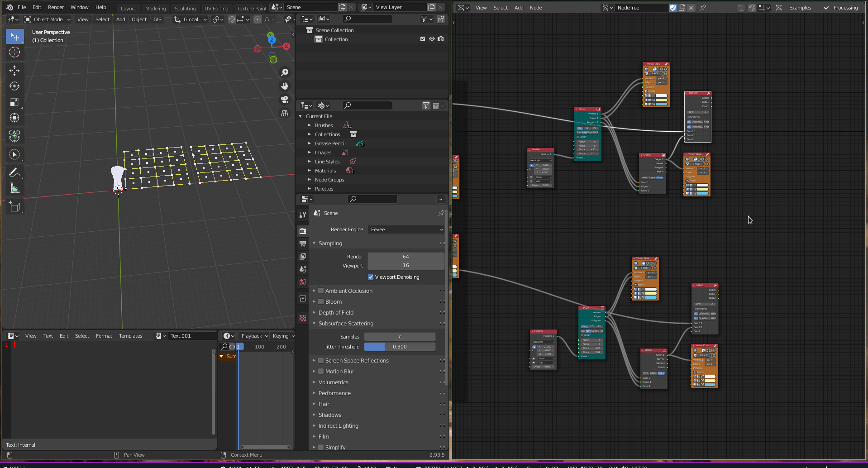868x468 pixels.
Task: Click the viewport pan hand icon
Action: pos(285,86)
